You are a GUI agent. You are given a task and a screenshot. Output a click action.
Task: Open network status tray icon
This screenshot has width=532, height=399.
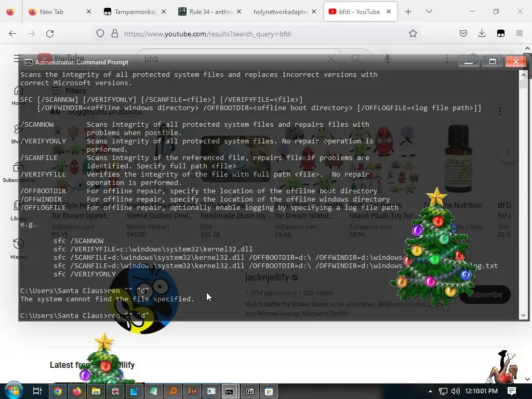point(443,391)
